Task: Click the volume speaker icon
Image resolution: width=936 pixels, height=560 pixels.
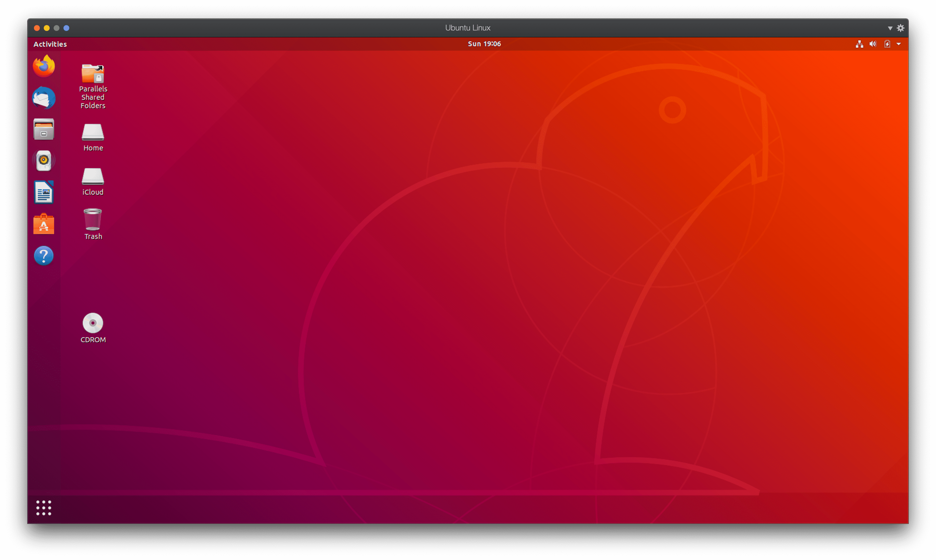Action: tap(873, 44)
